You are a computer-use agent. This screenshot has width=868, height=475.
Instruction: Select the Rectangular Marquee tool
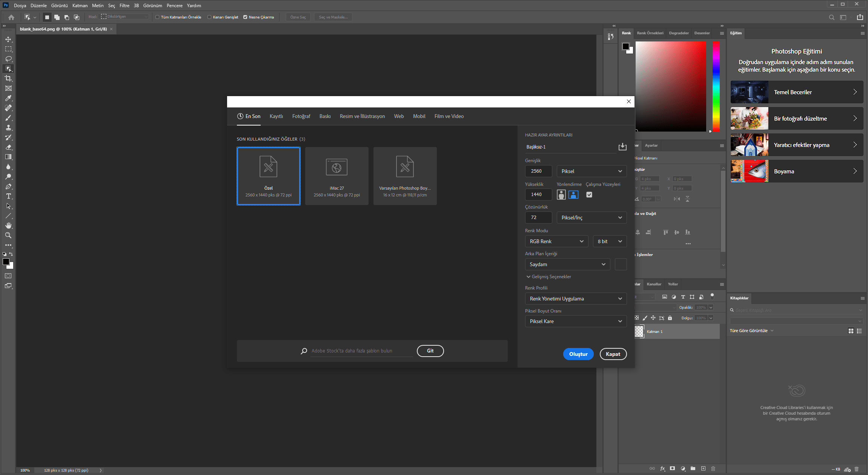[8, 49]
